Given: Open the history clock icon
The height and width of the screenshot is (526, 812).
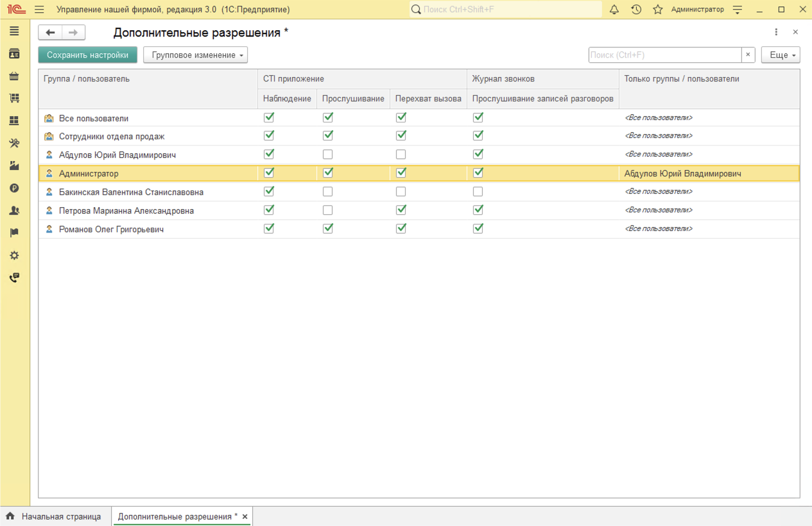Looking at the screenshot, I should click(636, 10).
